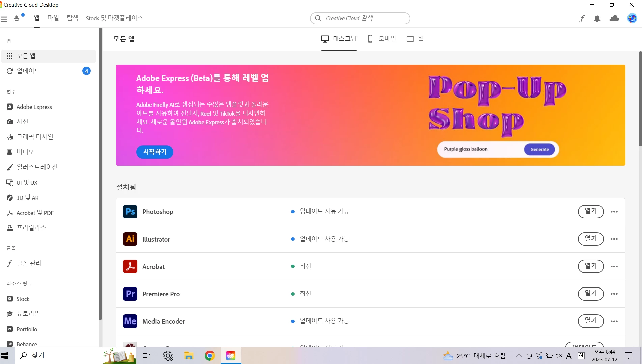
Task: Click 열기 button for Photoshop
Action: tap(591, 212)
